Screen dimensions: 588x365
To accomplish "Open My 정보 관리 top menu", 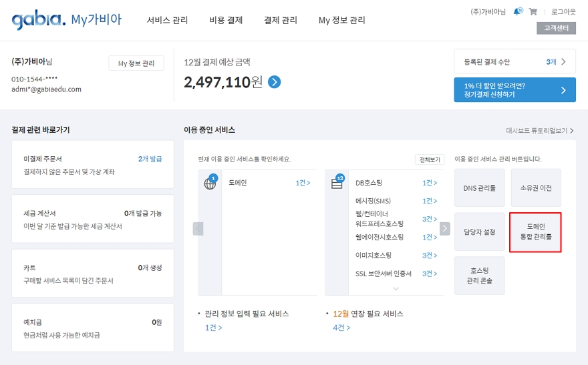I will (341, 20).
